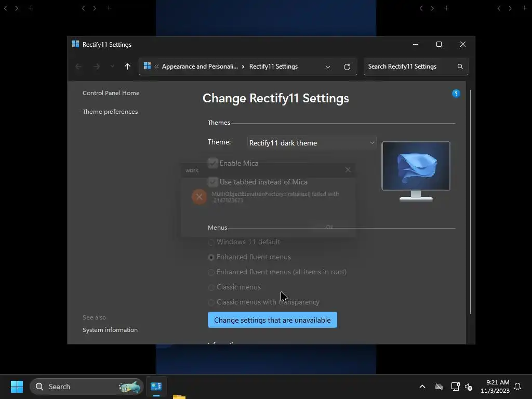Open Control Panel Home
The width and height of the screenshot is (532, 399).
[x=111, y=93]
